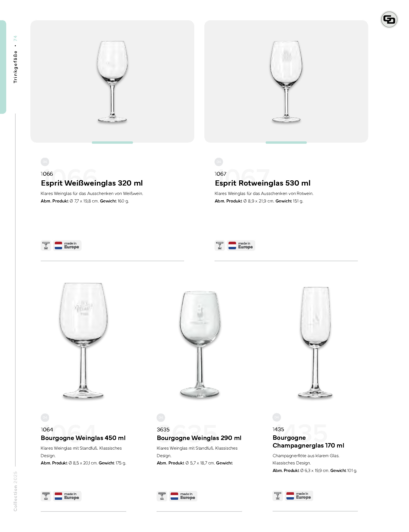
Task: Click made in Europe badge under product 1435
Action: pyautogui.click(x=299, y=496)
